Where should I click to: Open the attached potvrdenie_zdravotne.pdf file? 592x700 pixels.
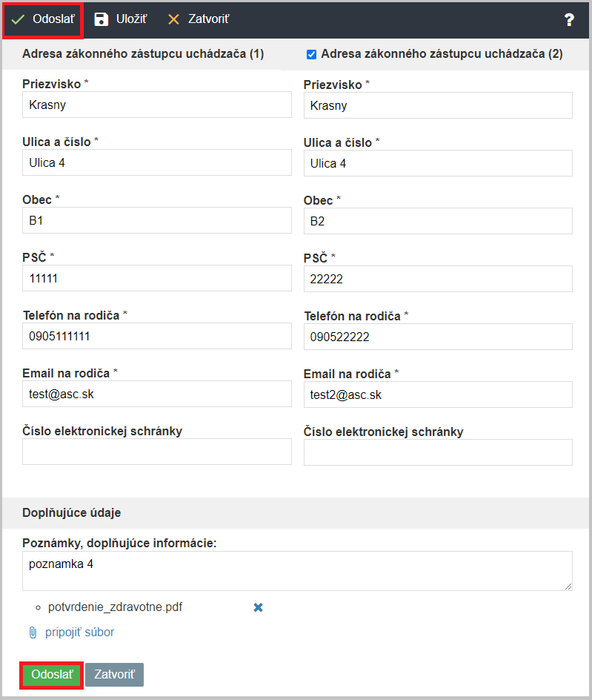coord(115,607)
